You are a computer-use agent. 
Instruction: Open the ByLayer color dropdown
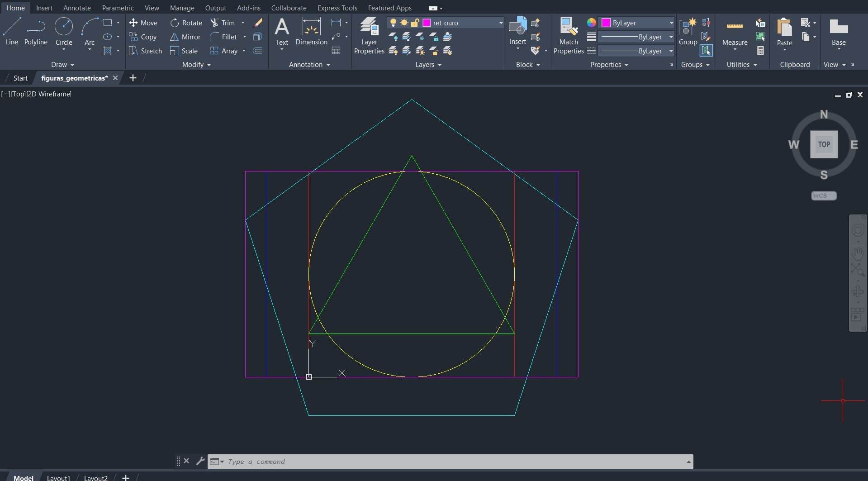(x=671, y=23)
